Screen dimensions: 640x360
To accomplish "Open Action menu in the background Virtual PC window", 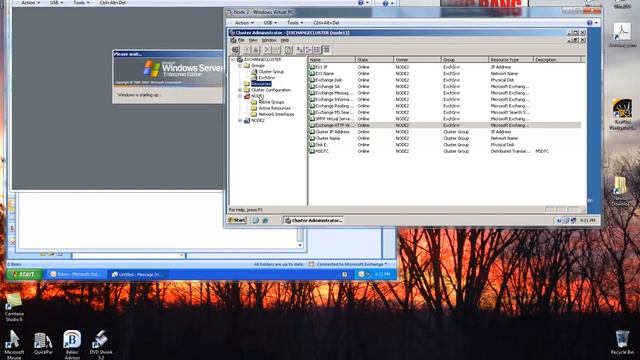I will coord(31,2).
